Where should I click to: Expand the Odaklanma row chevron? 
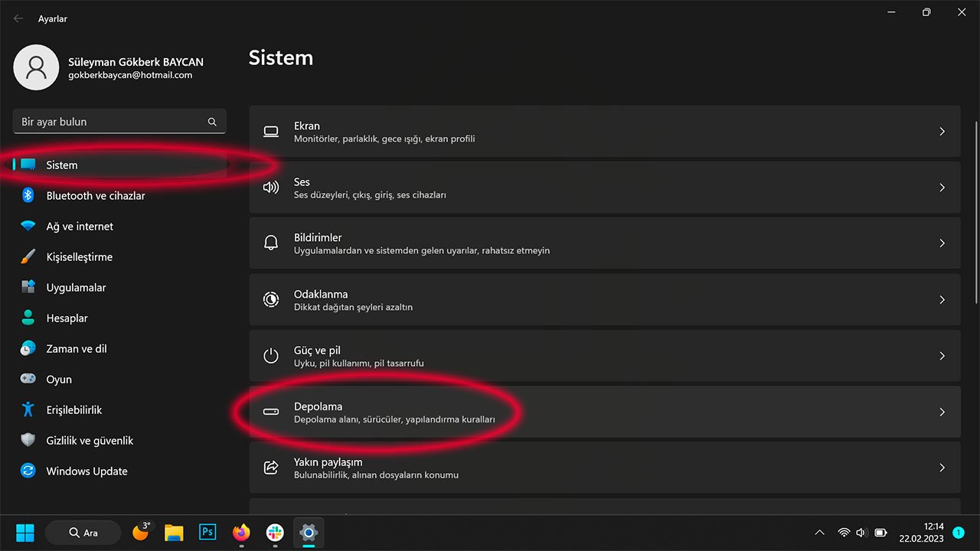coord(942,299)
